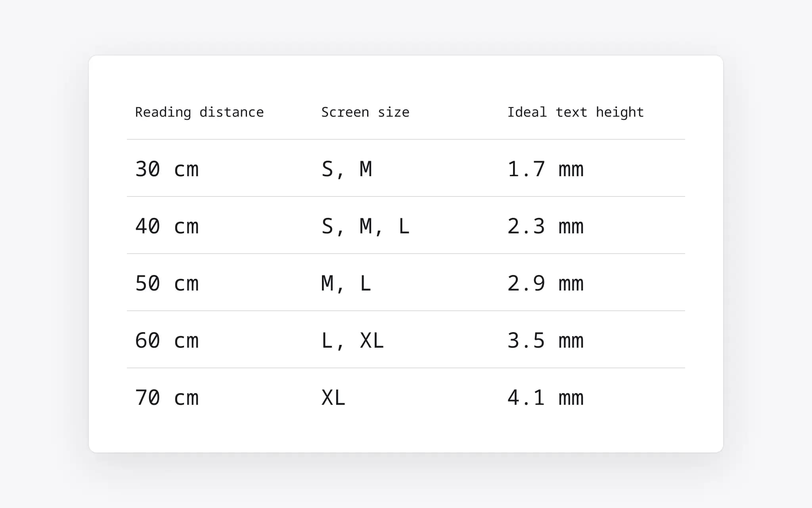The width and height of the screenshot is (812, 508).
Task: Select the '3.5 mm' text height value
Action: [x=546, y=340]
